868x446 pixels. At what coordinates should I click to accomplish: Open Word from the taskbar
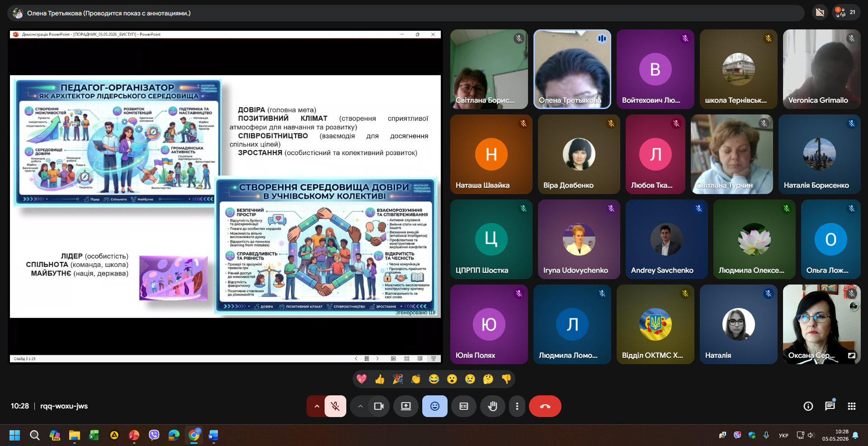pyautogui.click(x=213, y=435)
